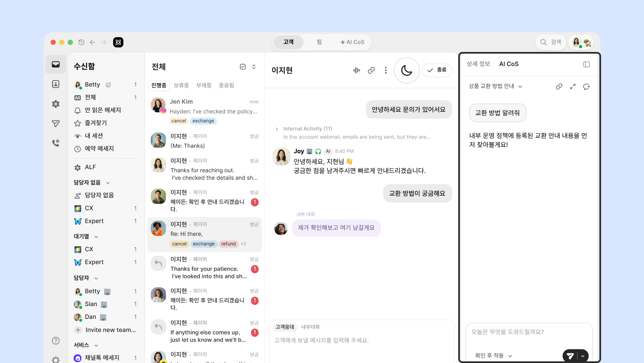This screenshot has height=363, width=644.
Task: Open the help question mark icon
Action: point(56,341)
